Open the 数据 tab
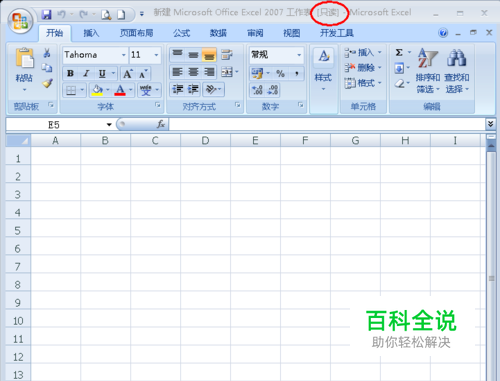500x381 pixels. click(x=218, y=33)
